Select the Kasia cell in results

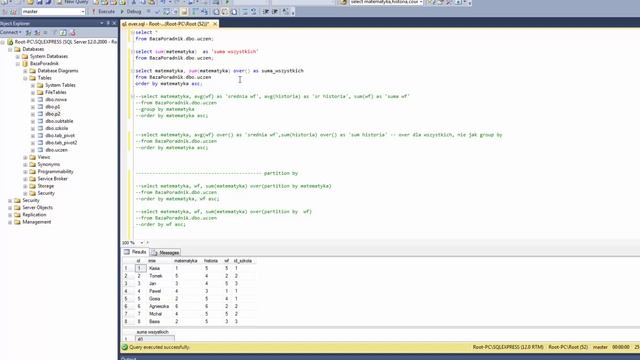(159, 268)
